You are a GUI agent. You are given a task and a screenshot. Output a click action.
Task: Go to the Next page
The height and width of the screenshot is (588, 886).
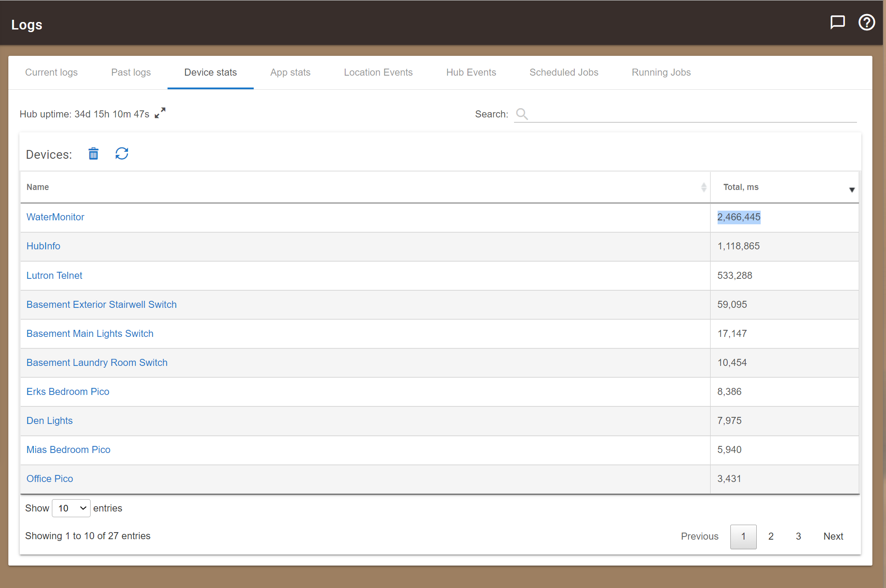tap(833, 537)
